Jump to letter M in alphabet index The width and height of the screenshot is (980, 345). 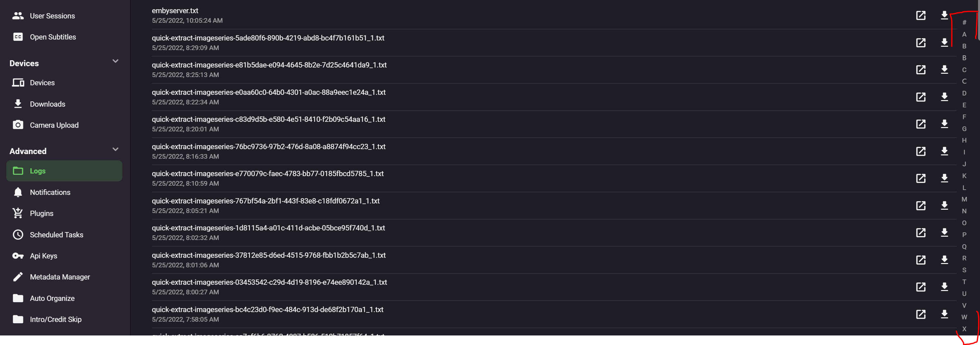[964, 199]
